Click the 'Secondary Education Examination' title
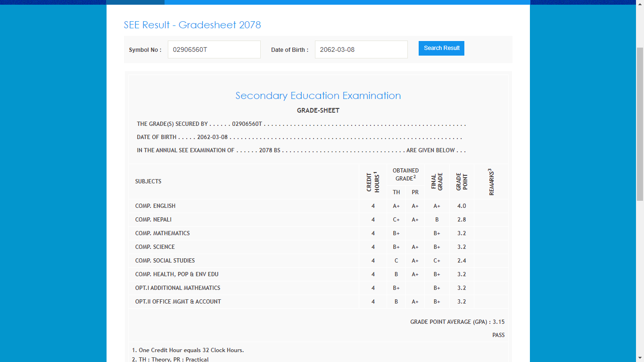 click(x=318, y=96)
